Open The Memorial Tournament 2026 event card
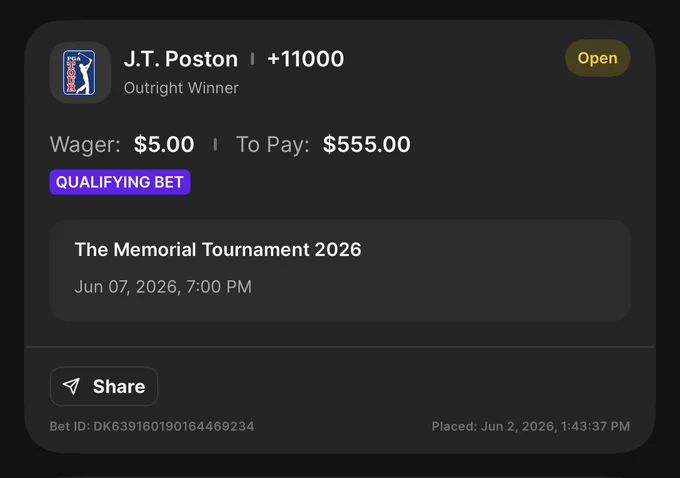The height and width of the screenshot is (478, 680). (x=340, y=271)
